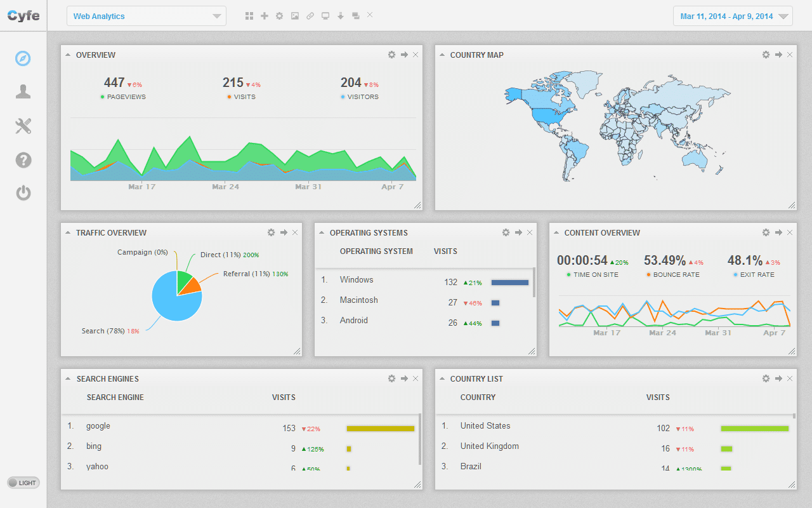
Task: Add a new widget with the plus icon
Action: pos(265,15)
